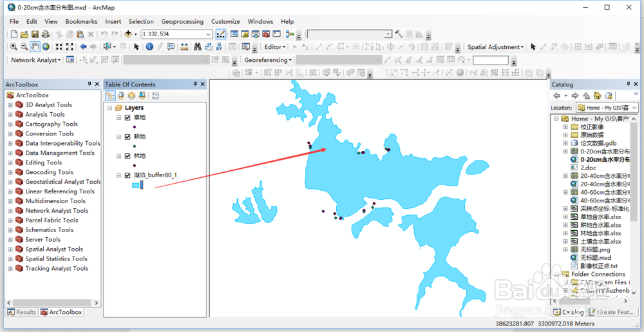Image resolution: width=644 pixels, height=332 pixels.
Task: Open the Network Analyst dropdown menu
Action: pos(35,60)
